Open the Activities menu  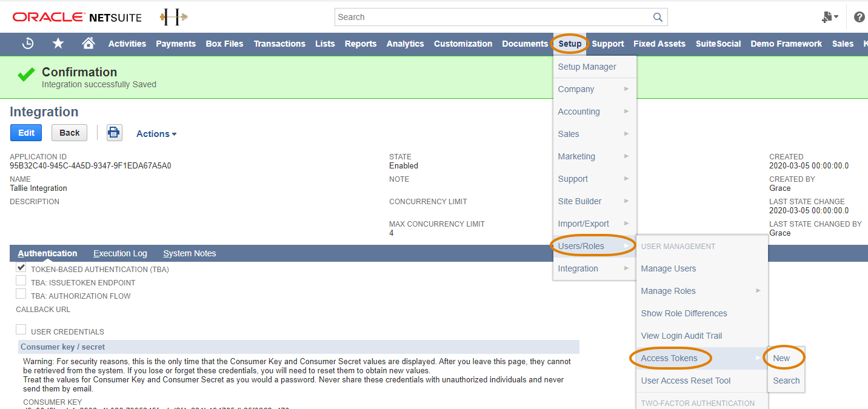click(127, 44)
